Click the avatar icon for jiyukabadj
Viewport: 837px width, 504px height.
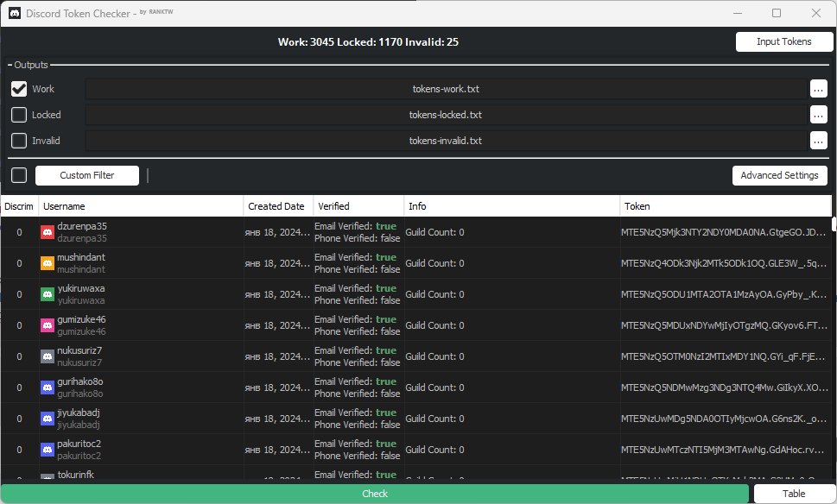48,419
